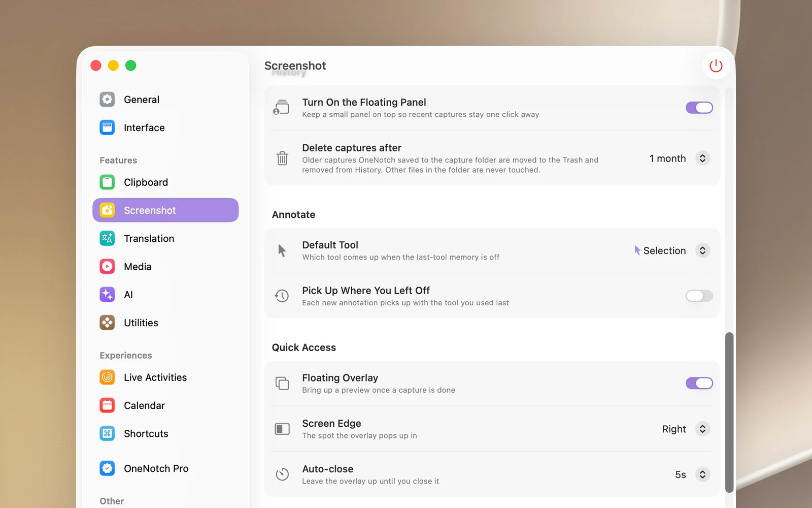This screenshot has width=812, height=508.
Task: Click the Shortcuts command-key icon
Action: [107, 433]
